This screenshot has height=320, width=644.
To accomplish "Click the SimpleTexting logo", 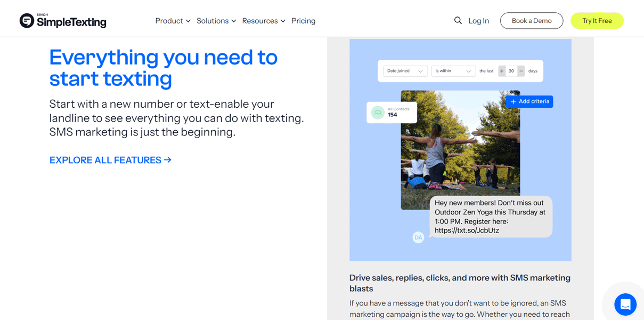I will point(63,21).
